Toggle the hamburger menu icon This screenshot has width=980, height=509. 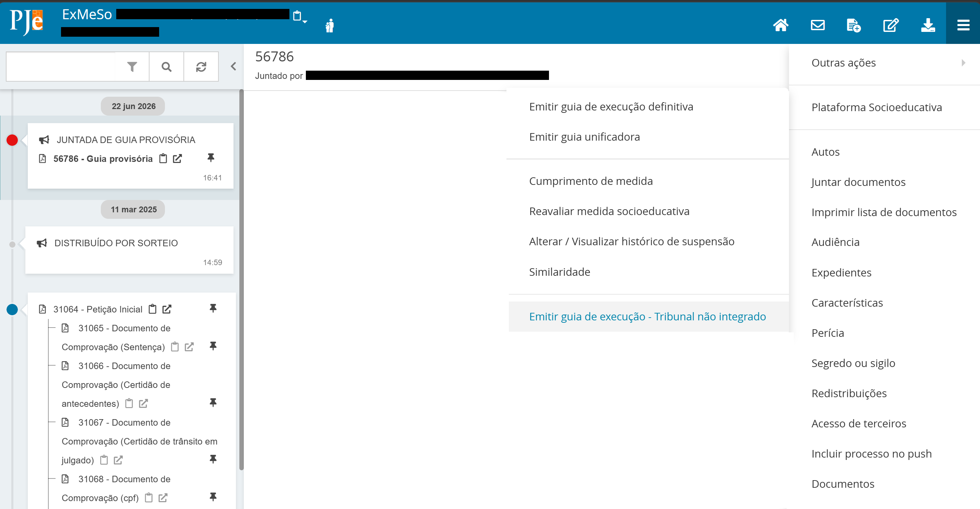(x=963, y=25)
